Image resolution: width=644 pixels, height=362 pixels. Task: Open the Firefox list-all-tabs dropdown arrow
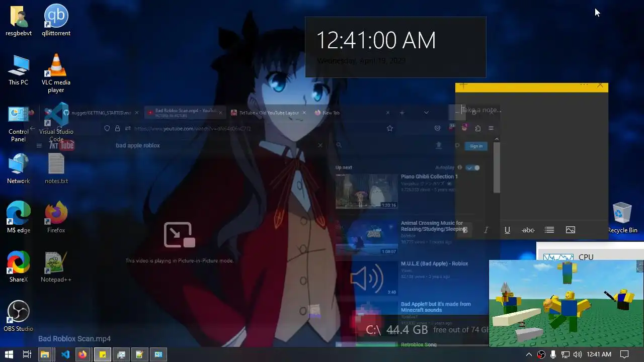point(426,113)
